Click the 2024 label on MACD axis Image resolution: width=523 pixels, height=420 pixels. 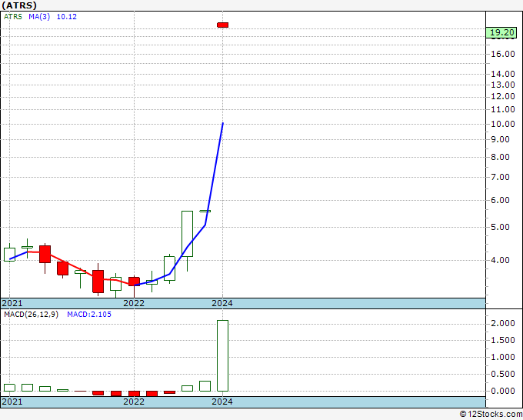(x=222, y=402)
